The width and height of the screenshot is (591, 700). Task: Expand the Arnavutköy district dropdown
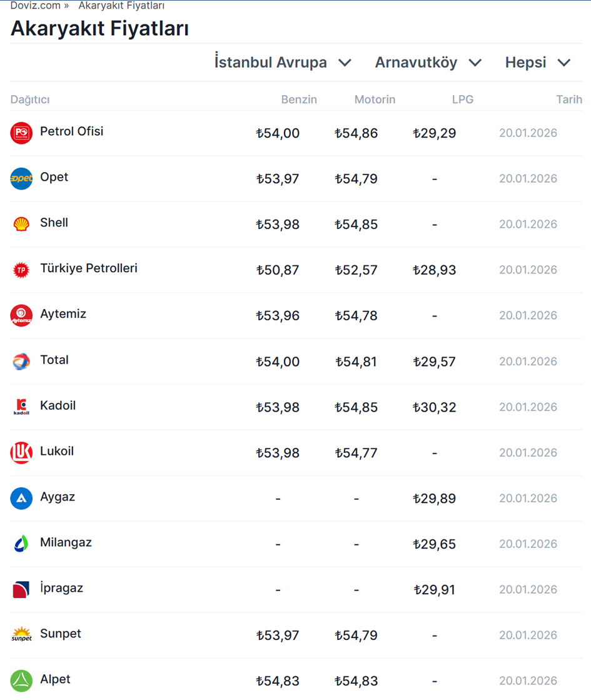pyautogui.click(x=428, y=63)
